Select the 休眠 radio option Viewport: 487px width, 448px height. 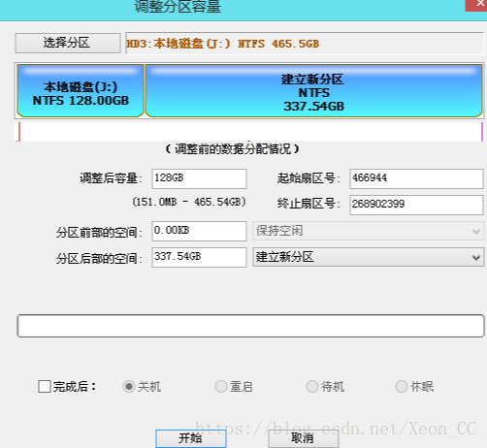click(402, 386)
